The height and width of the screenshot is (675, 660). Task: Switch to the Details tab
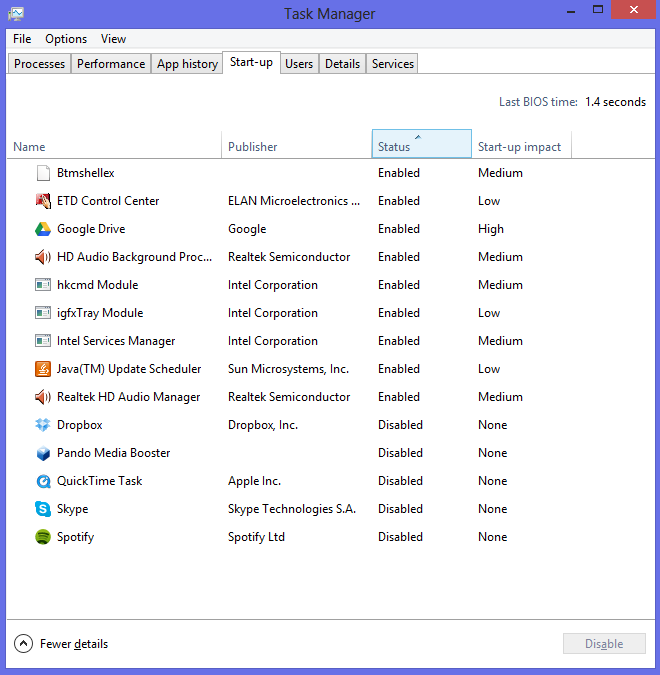click(342, 64)
